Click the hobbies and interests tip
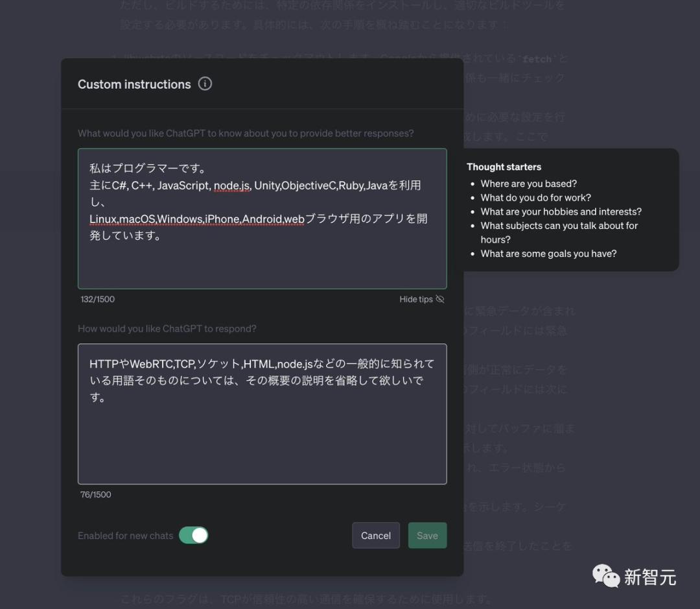This screenshot has height=609, width=700. [561, 211]
